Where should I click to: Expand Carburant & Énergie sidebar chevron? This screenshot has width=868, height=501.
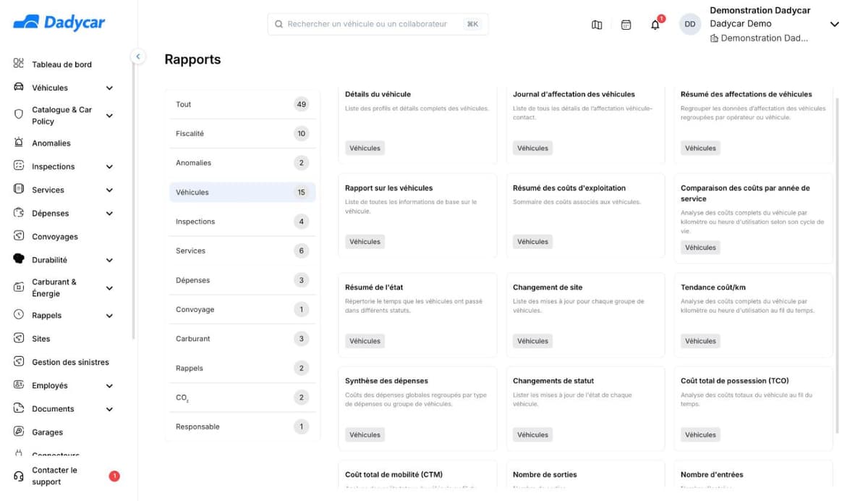pos(109,288)
